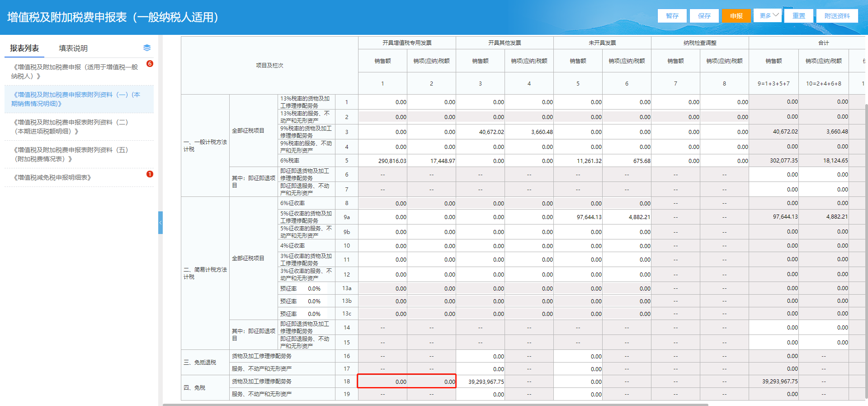Screen dimensions: 868x406
Task: Click row 18 column 1 highlighted sales field
Action: click(x=383, y=382)
